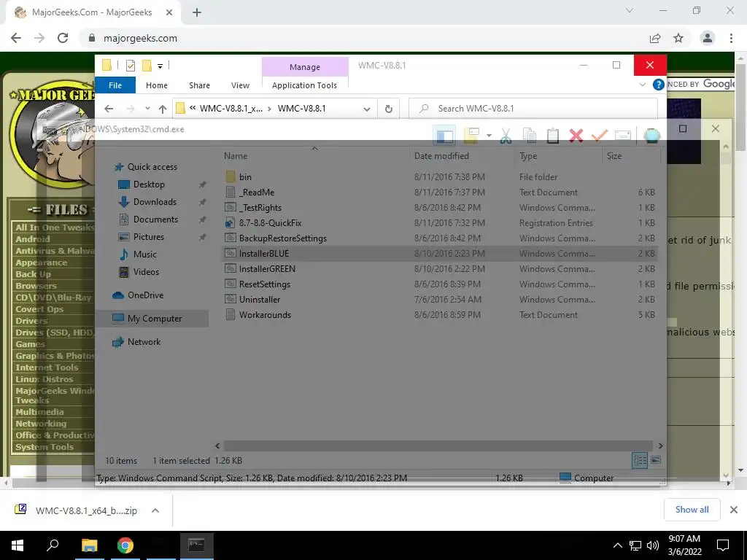Viewport: 747px width, 560px height.
Task: Open the dropdown arrow beside the new folder icon
Action: tap(489, 136)
